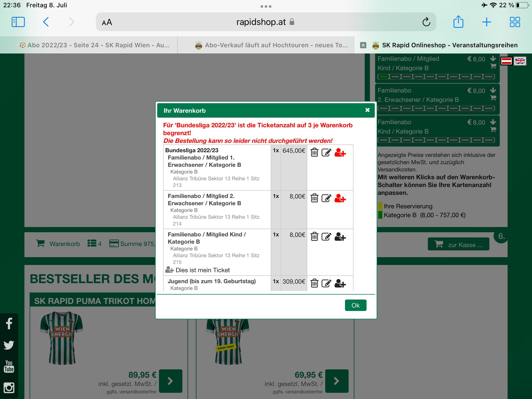Open the Kinder Trikot product image

pos(228,342)
